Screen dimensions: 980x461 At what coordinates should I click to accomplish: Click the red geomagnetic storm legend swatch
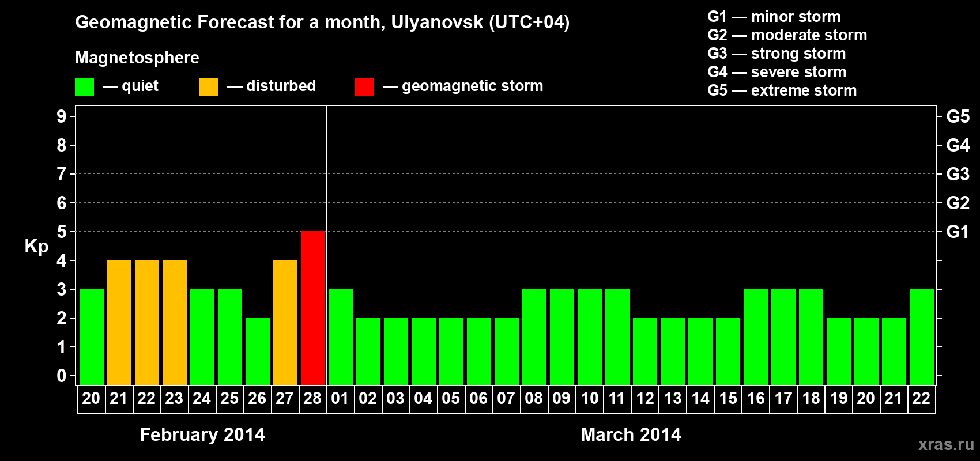coord(364,86)
